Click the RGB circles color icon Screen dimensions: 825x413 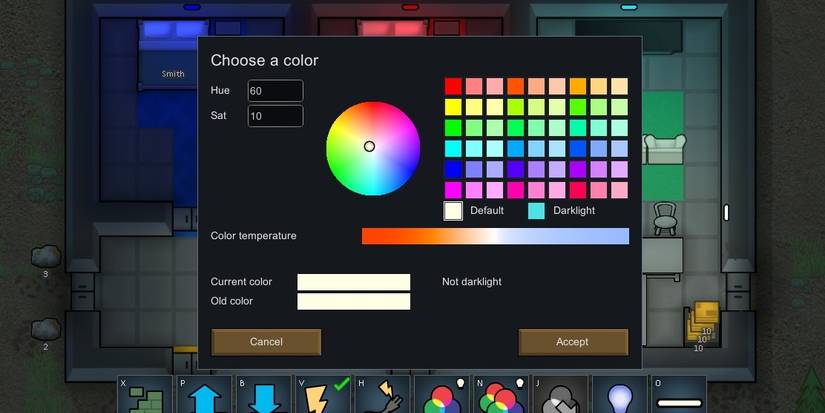441,396
